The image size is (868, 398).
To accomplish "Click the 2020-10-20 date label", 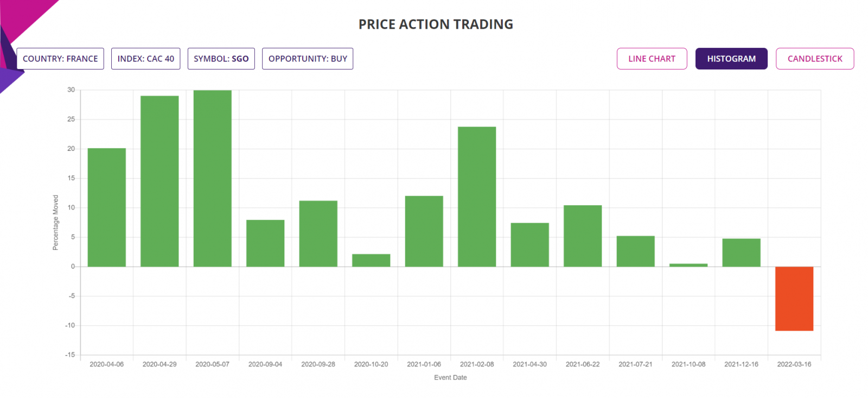I will point(371,364).
